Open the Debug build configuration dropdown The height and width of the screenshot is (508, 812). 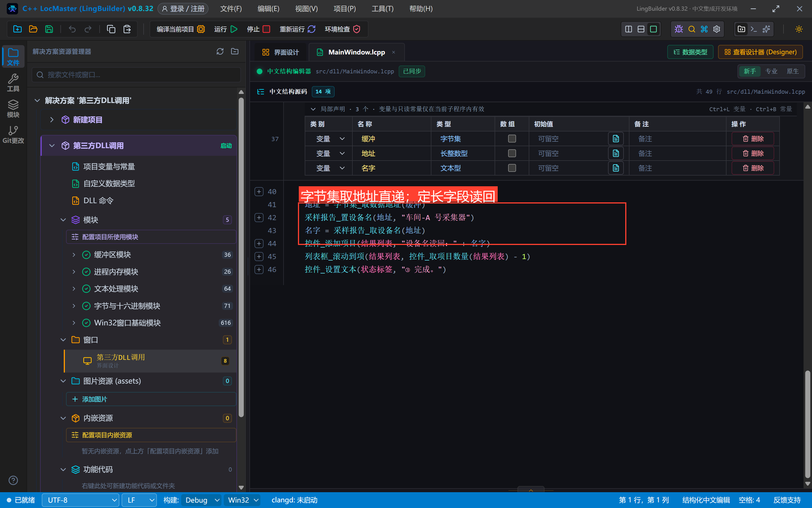click(x=201, y=500)
